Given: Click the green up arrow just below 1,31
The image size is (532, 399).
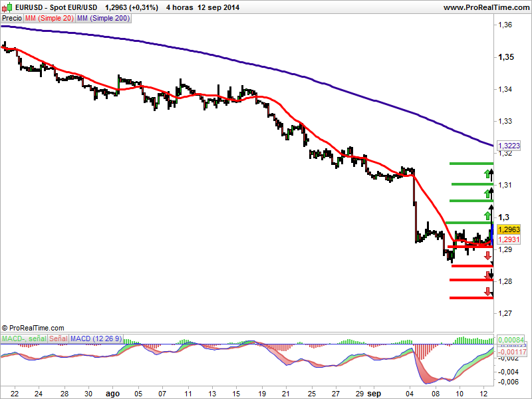Looking at the screenshot, I should pos(488,194).
